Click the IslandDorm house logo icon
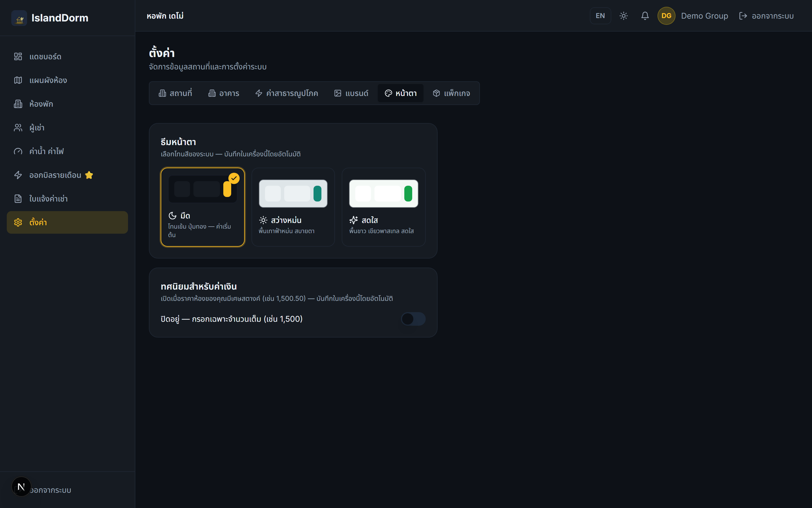812x508 pixels. coord(19,18)
